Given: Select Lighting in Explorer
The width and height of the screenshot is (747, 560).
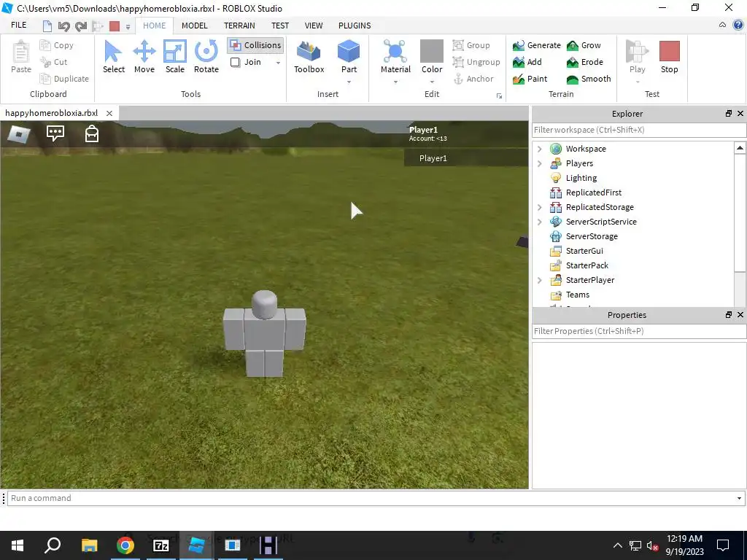Looking at the screenshot, I should point(581,178).
